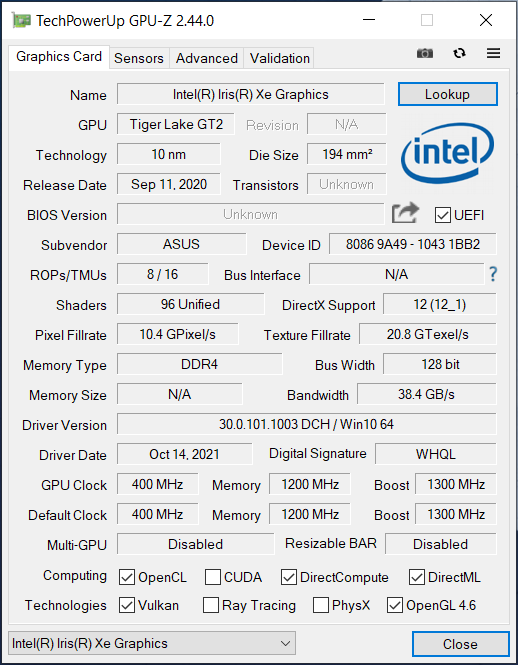
Task: Toggle the Ray Tracing checkbox
Action: (211, 605)
